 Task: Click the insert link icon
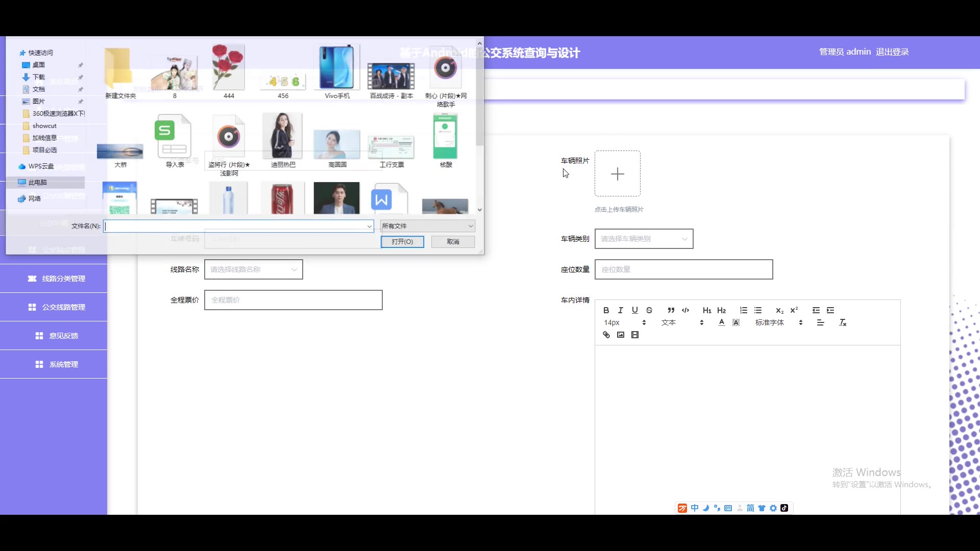click(606, 335)
